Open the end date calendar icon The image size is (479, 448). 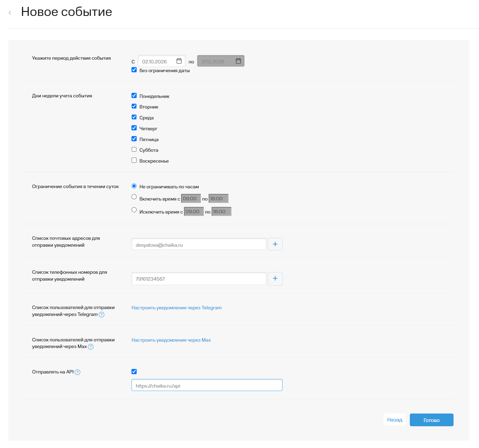[x=238, y=61]
